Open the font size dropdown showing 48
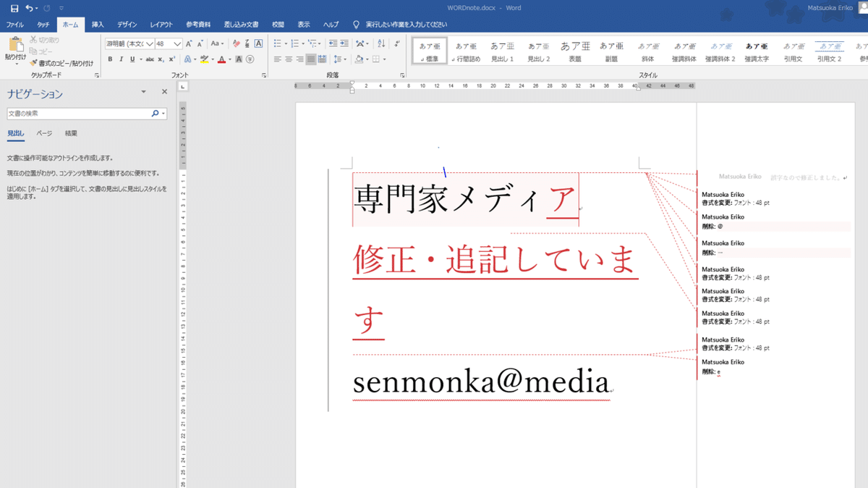This screenshot has width=868, height=488. click(178, 44)
